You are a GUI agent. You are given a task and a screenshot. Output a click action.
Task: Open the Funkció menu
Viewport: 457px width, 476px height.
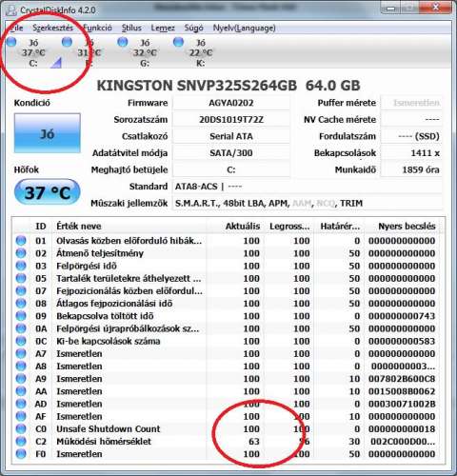97,28
